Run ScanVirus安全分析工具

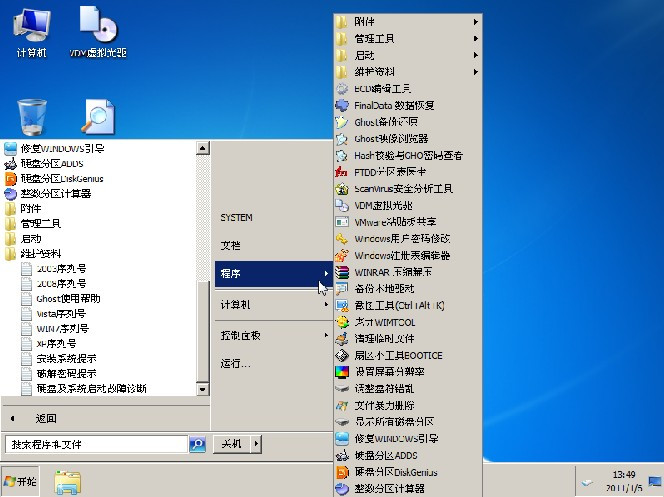coord(408,188)
